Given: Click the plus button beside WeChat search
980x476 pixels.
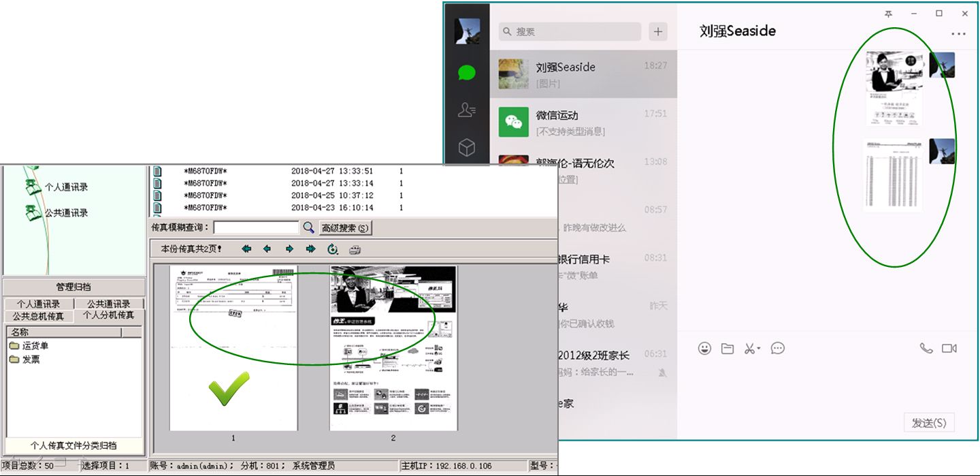Looking at the screenshot, I should [x=657, y=31].
